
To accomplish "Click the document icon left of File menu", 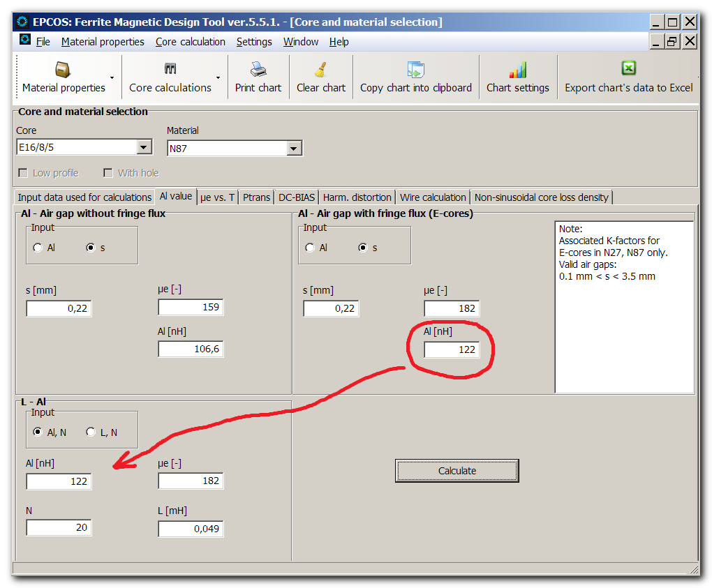I will click(25, 40).
